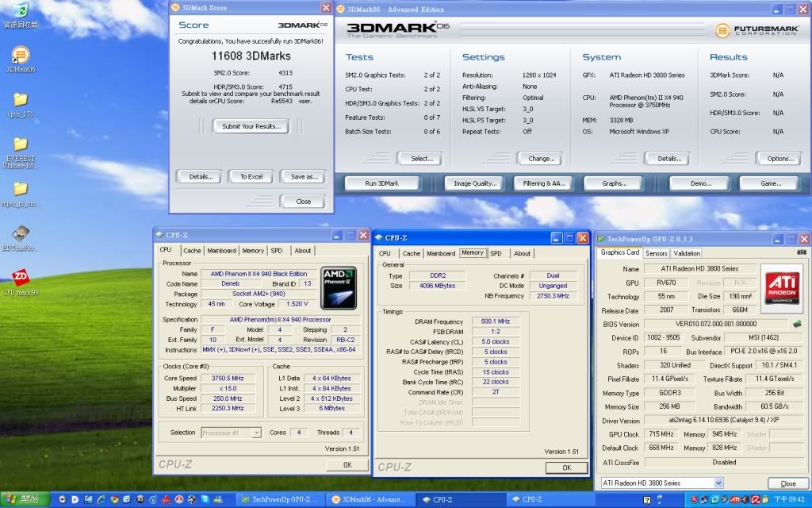Switch to the Validation tab in GPU-Z

[686, 253]
